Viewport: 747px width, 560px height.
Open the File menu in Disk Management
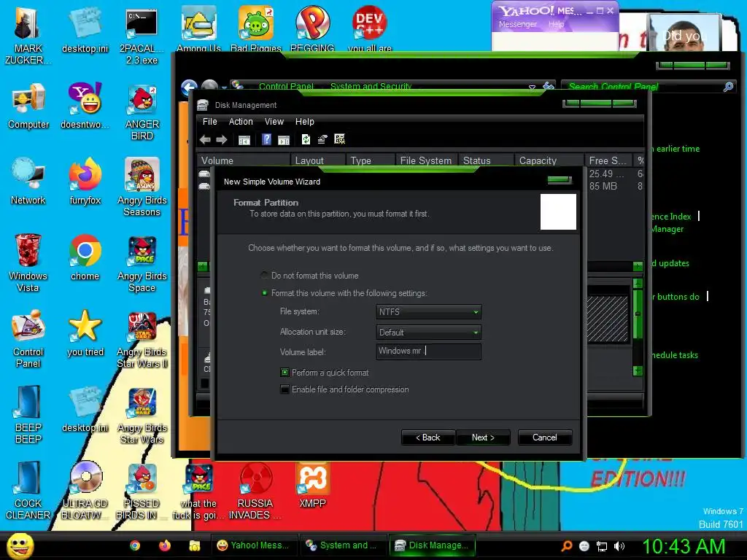209,122
